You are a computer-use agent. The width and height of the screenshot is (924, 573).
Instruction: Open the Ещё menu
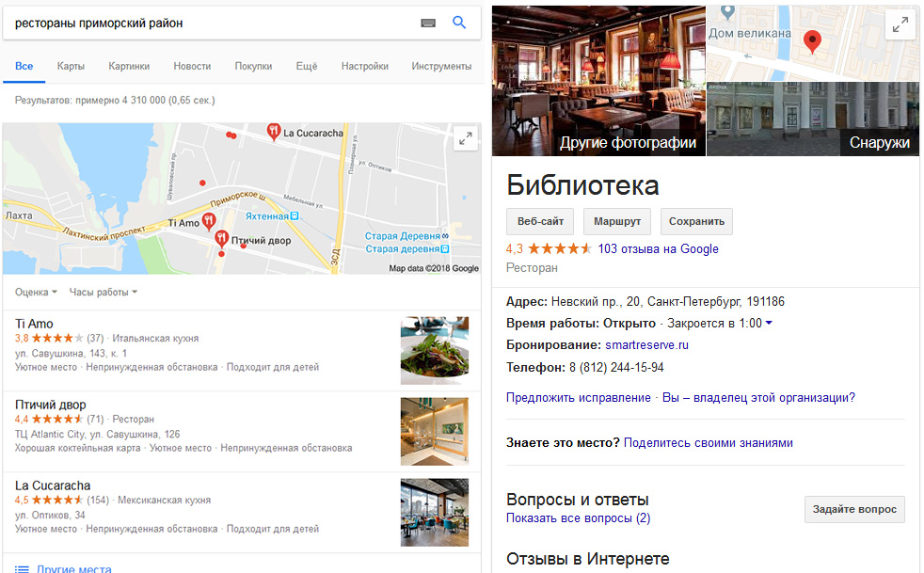tap(307, 66)
